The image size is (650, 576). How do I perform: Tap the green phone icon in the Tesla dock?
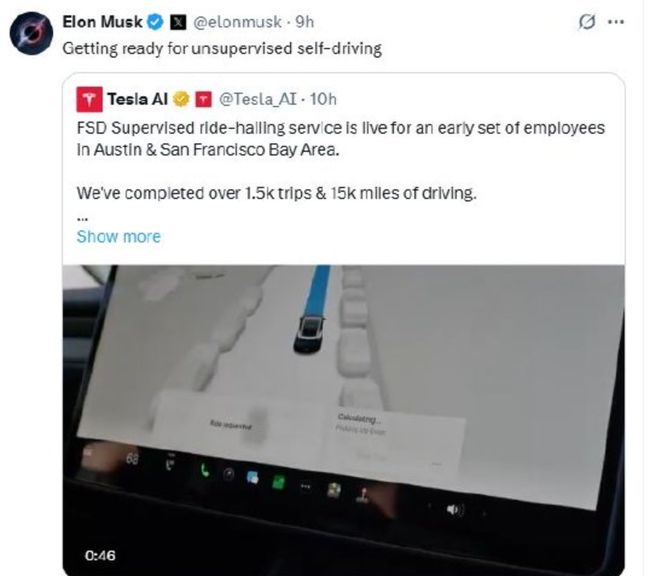[204, 470]
